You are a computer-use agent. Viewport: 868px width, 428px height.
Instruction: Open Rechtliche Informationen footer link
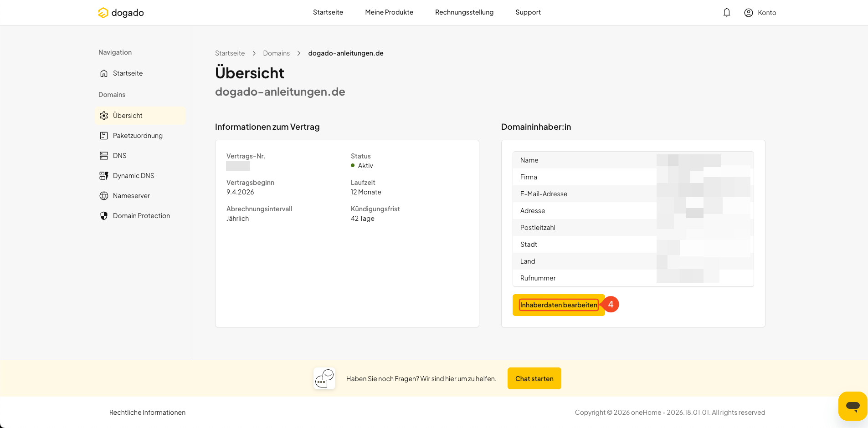pos(147,413)
